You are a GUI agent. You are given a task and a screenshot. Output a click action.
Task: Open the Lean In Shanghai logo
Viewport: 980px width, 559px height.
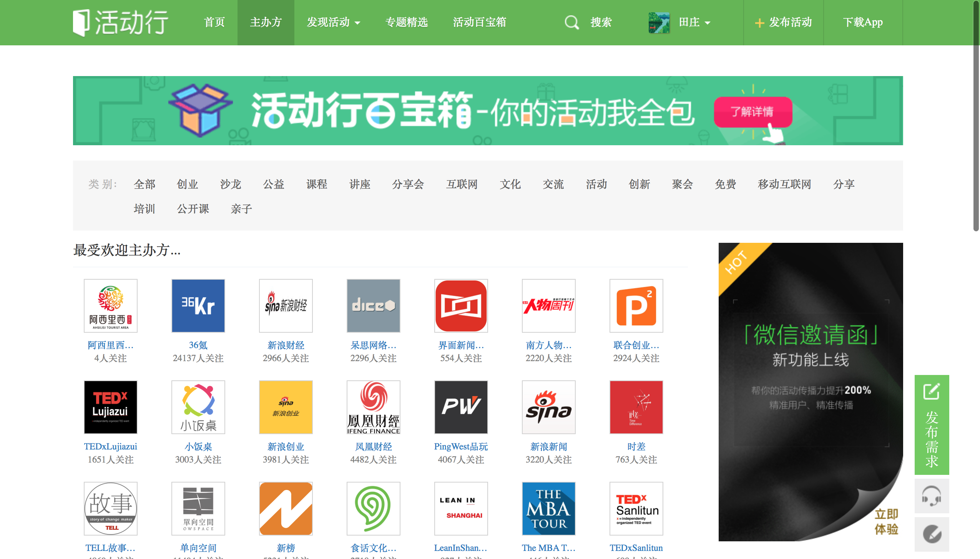[461, 509]
